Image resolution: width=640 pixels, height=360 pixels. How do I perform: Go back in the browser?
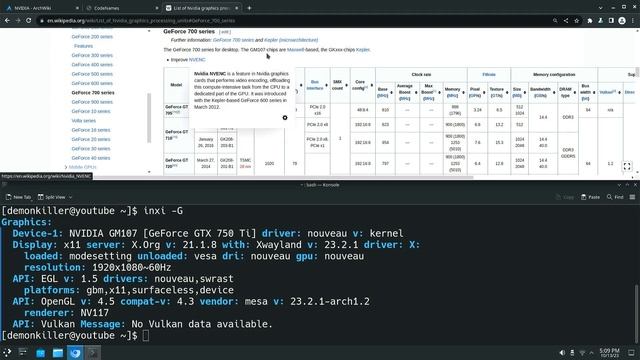[x=7, y=20]
